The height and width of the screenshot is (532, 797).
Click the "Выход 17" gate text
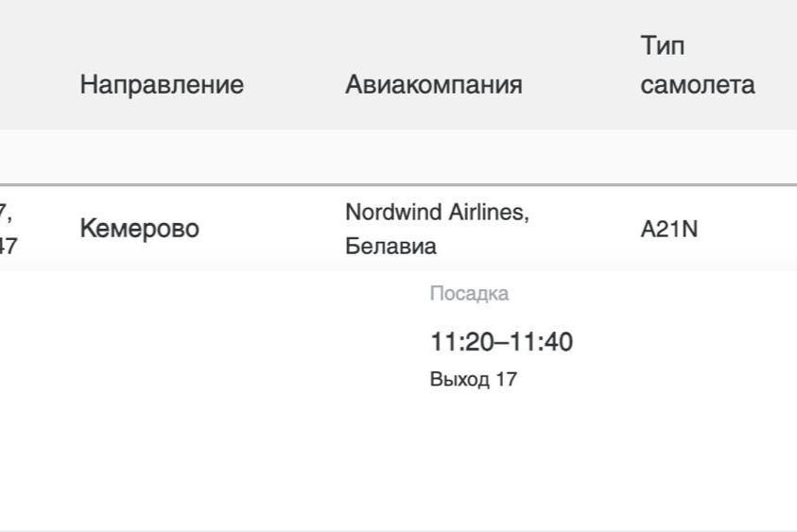coord(473,380)
